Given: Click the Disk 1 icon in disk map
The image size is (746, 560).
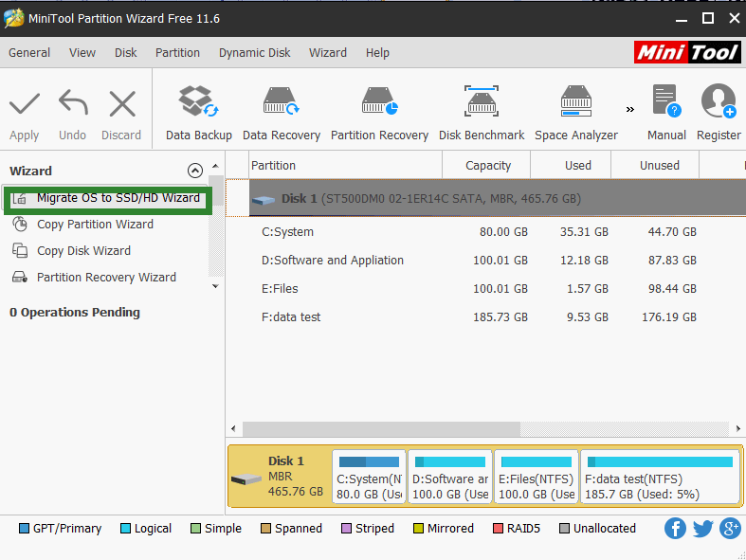Looking at the screenshot, I should [x=246, y=479].
